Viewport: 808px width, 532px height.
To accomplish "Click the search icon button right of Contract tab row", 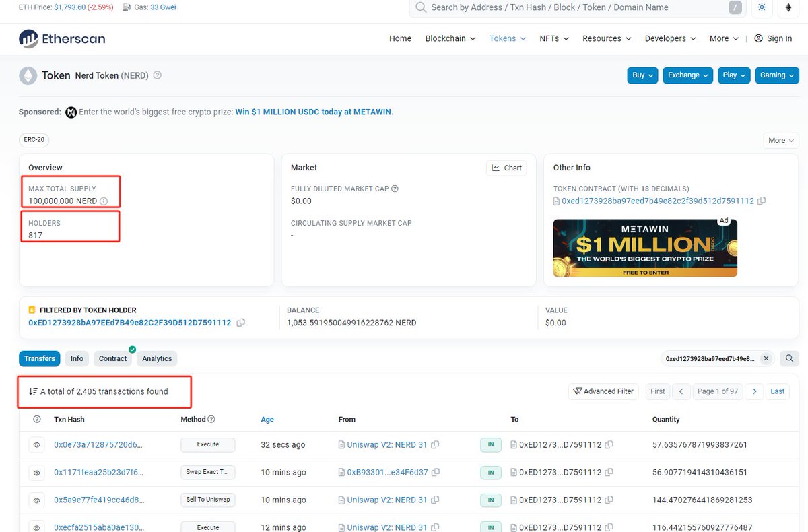I will click(789, 358).
